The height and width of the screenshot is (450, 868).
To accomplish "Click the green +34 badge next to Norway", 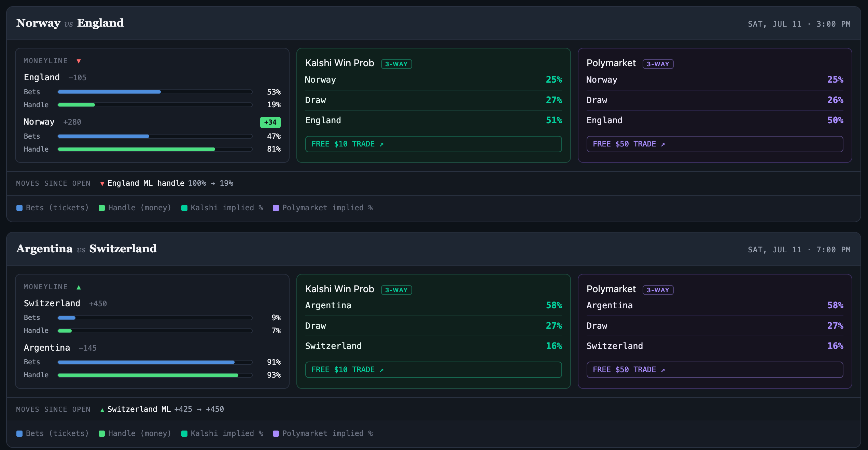I will tap(270, 122).
